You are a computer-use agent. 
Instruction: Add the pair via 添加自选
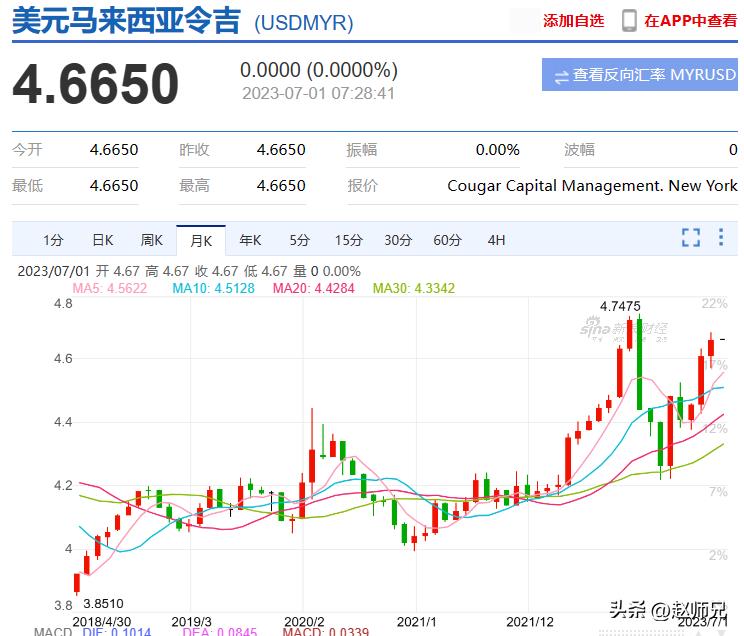(573, 20)
